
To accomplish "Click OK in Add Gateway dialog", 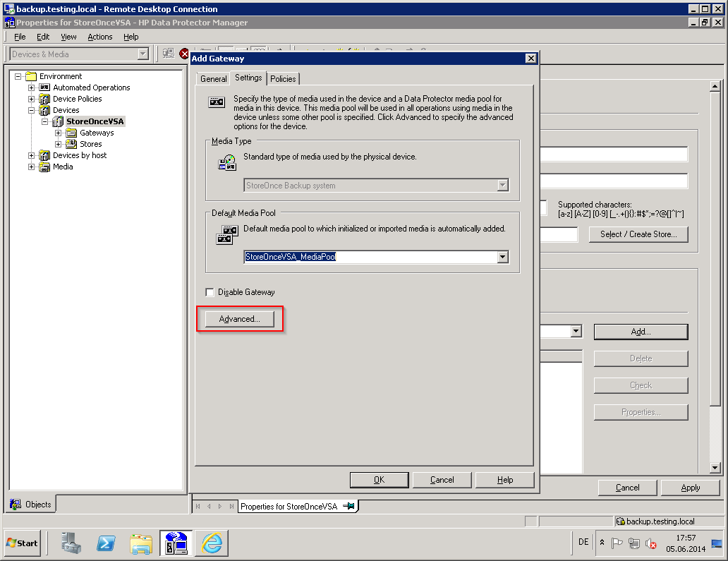I will coord(380,480).
